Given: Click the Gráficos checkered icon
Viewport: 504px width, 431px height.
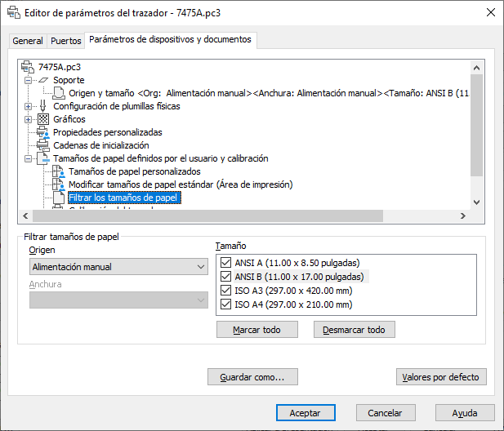Looking at the screenshot, I should 43,119.
